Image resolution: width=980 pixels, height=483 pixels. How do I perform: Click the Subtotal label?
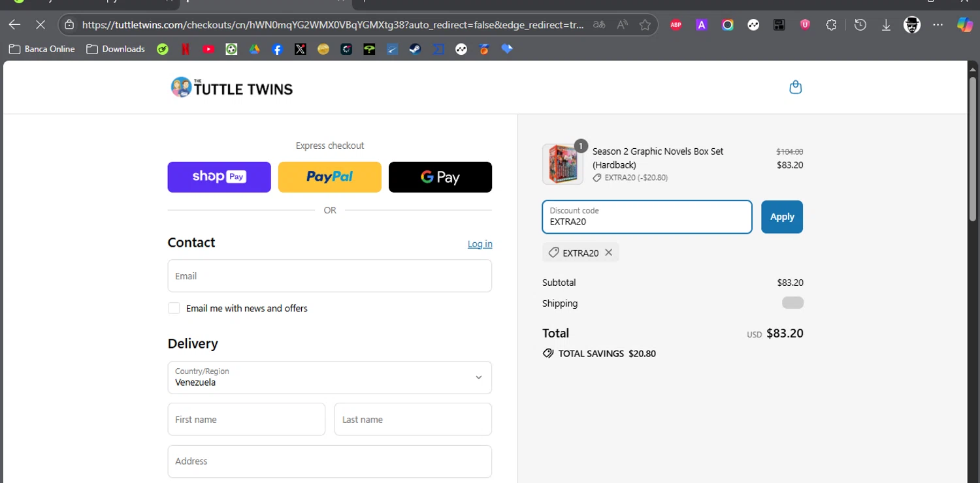(x=559, y=283)
